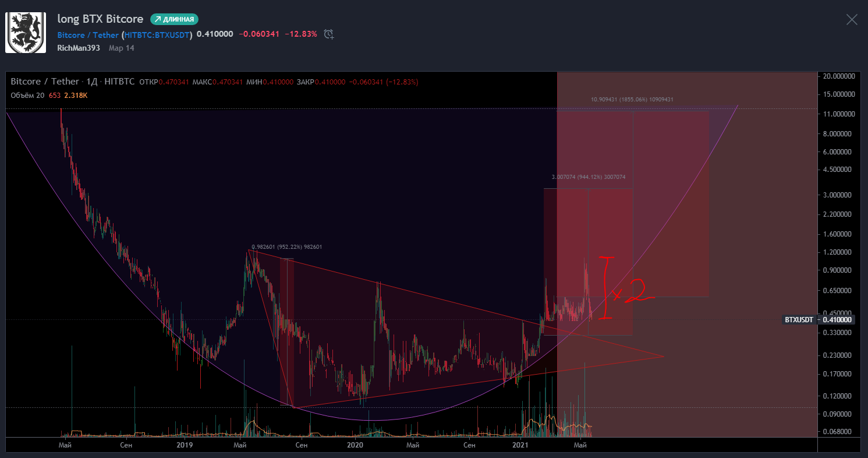Click the green ДЛИННАЯ long badge
Viewport: 868px width, 458px height.
click(174, 19)
